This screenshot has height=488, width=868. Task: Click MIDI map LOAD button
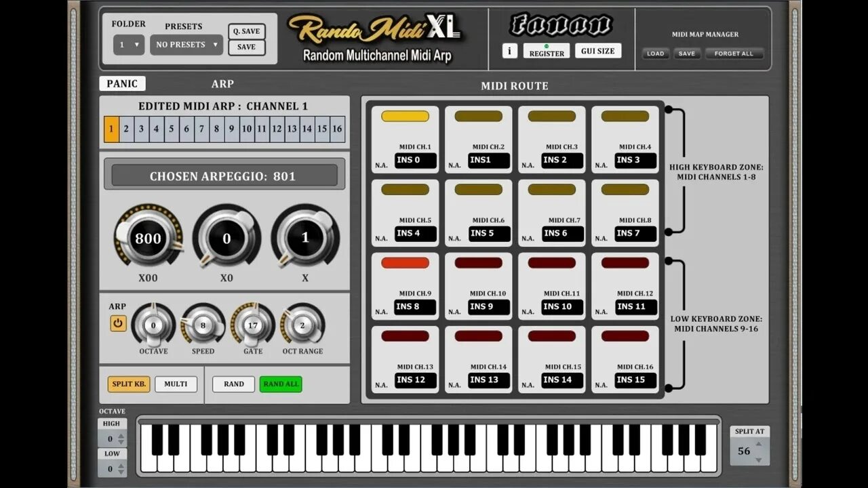[x=656, y=54]
